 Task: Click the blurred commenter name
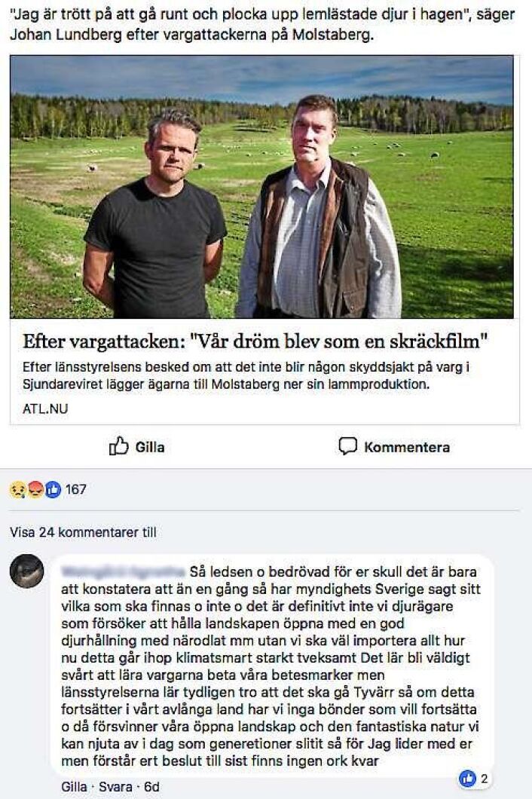pyautogui.click(x=123, y=571)
